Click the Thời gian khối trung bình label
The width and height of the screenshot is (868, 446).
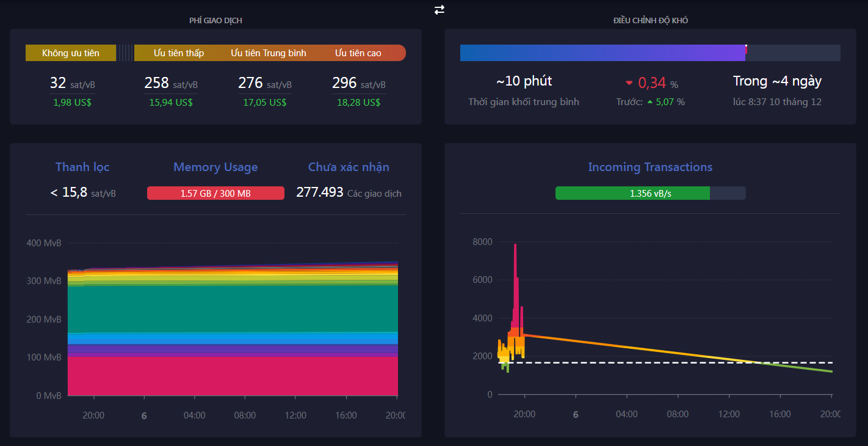[x=524, y=102]
